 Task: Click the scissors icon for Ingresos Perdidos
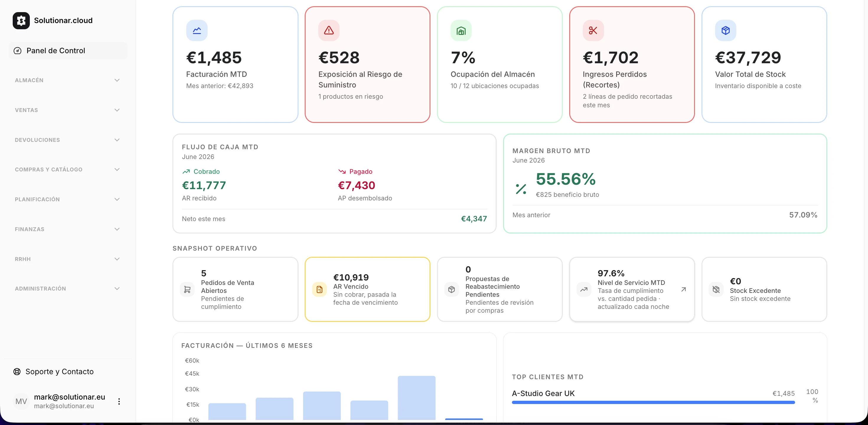pyautogui.click(x=593, y=30)
